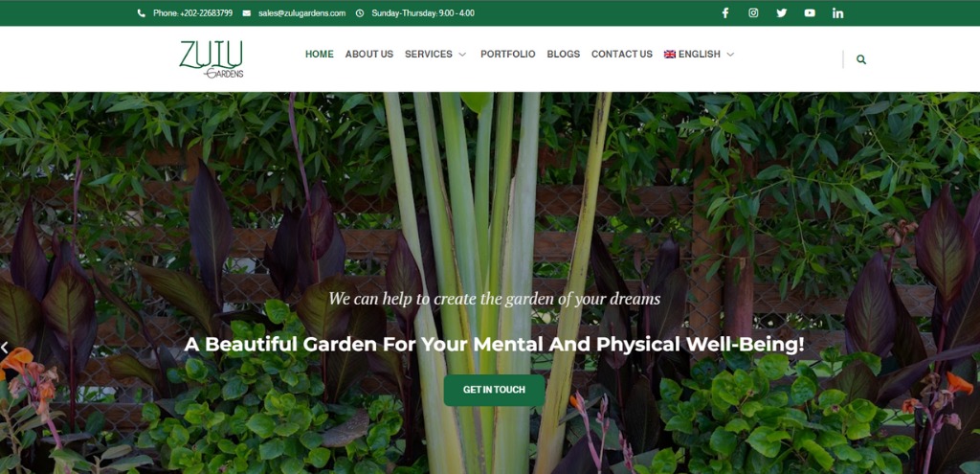
Task: Click the Get In Touch button
Action: 495,390
